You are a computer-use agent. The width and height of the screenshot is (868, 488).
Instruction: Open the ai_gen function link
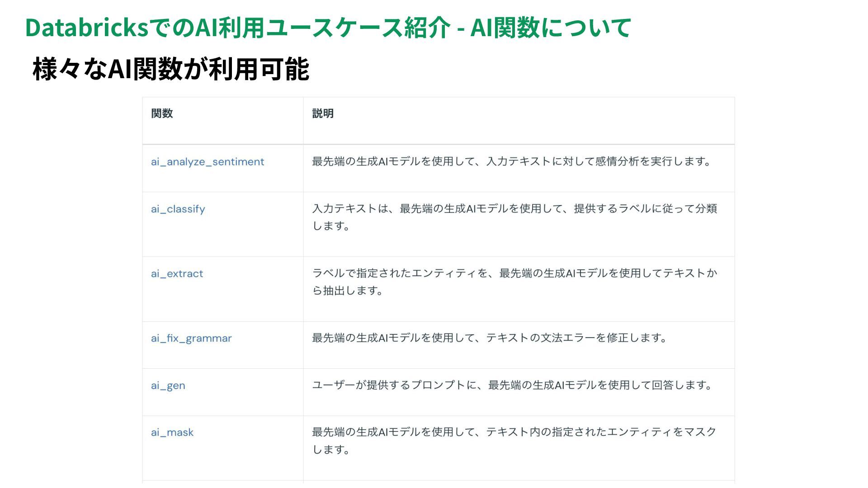[168, 386]
